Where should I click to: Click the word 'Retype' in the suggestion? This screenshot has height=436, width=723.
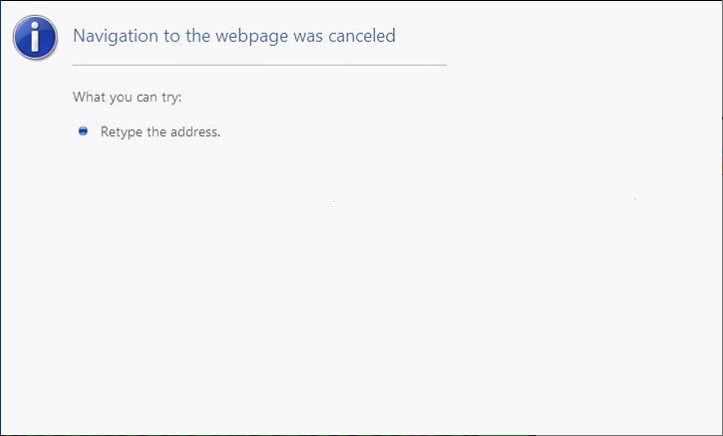pos(121,132)
